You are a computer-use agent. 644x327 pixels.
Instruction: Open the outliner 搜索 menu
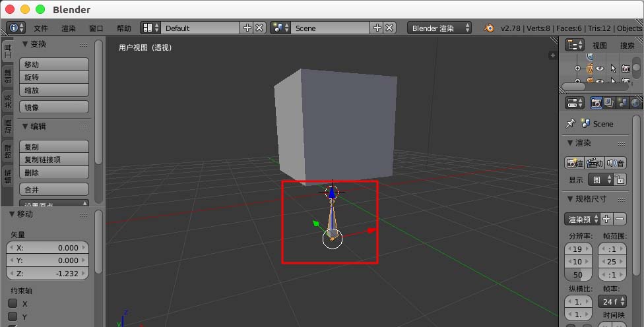[627, 45]
